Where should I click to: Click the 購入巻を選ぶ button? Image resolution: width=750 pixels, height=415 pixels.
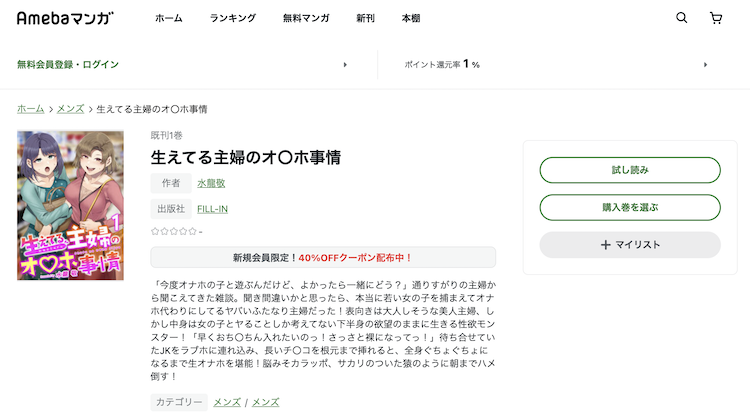pyautogui.click(x=630, y=208)
